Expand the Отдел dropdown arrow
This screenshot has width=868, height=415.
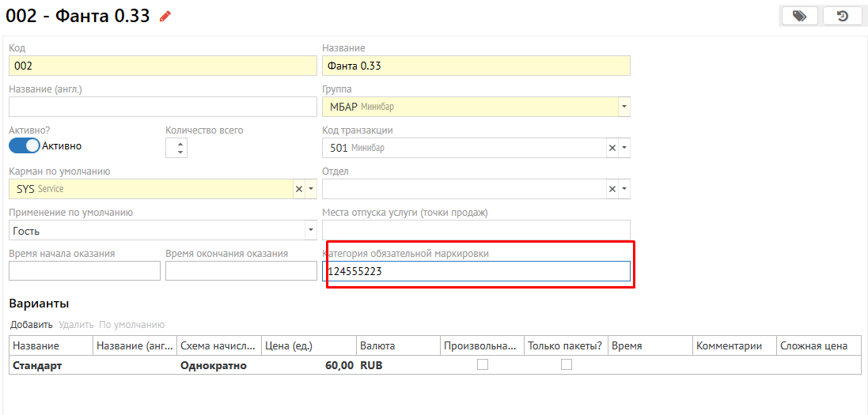[x=624, y=189]
